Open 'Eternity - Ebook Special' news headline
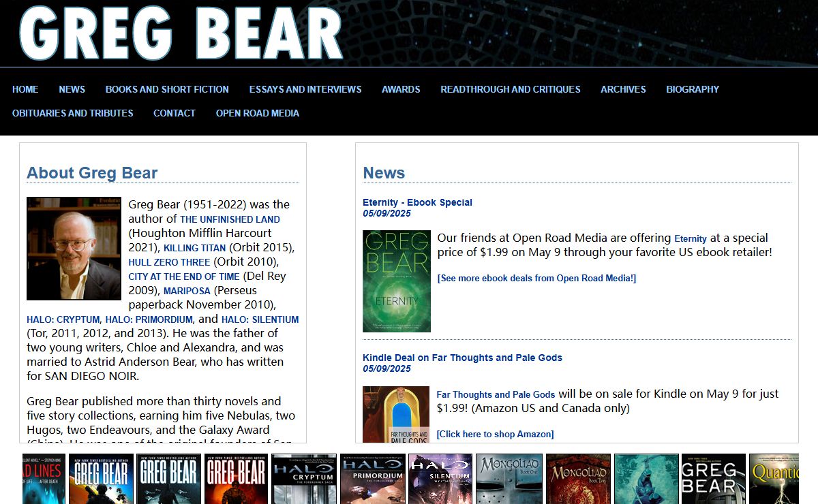This screenshot has width=818, height=504. (x=417, y=202)
